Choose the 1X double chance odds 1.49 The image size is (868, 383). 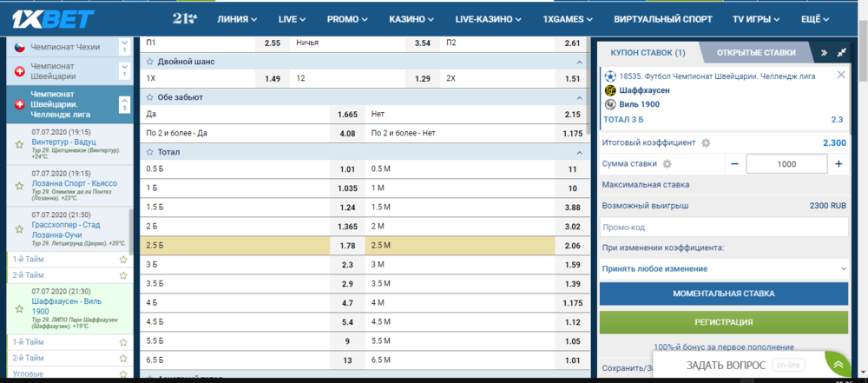[x=273, y=79]
